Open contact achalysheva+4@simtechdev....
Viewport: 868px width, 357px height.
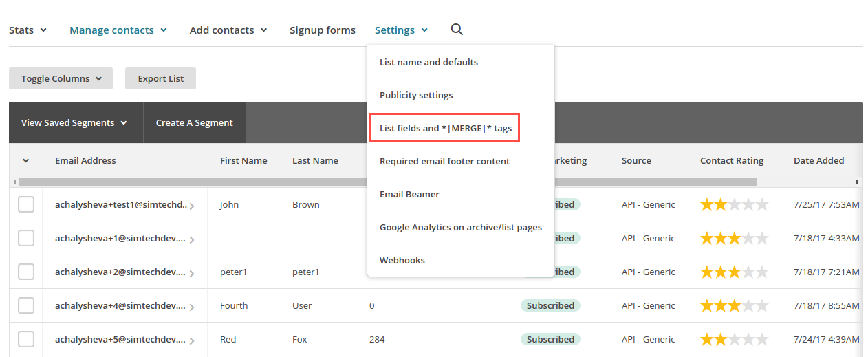120,305
